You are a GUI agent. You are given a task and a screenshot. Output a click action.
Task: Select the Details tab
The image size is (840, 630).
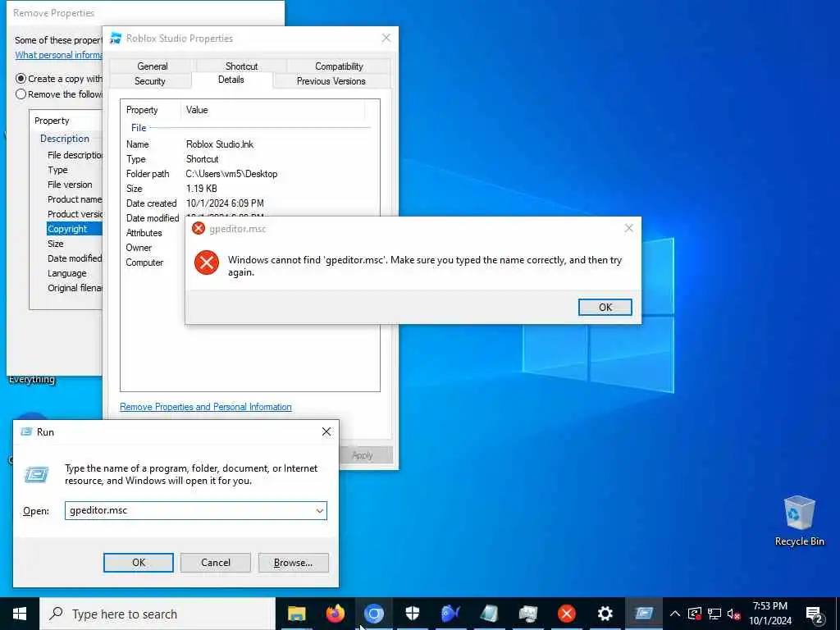[x=231, y=80]
